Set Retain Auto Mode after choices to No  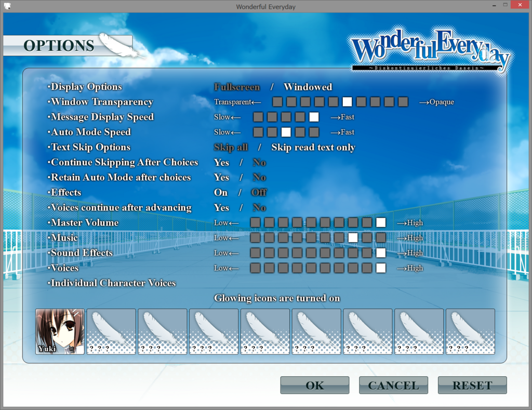click(x=259, y=178)
